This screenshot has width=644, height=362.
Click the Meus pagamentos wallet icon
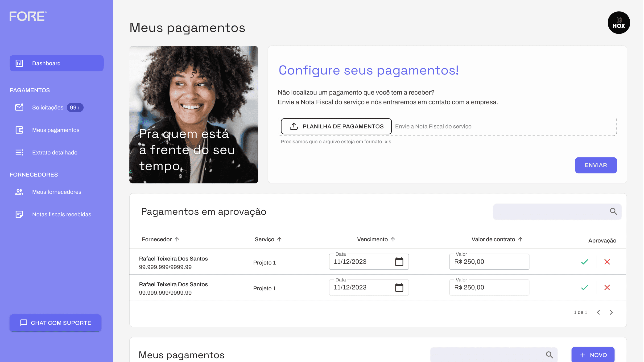tap(19, 130)
